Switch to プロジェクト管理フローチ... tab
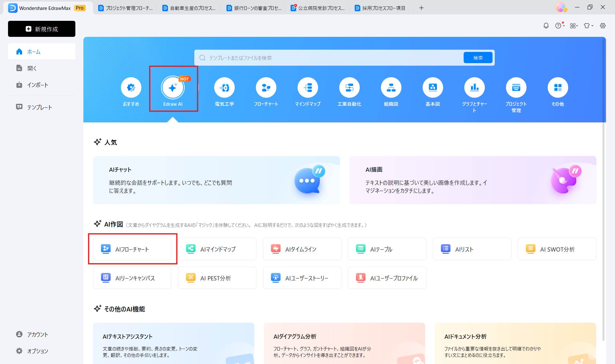 pos(125,8)
